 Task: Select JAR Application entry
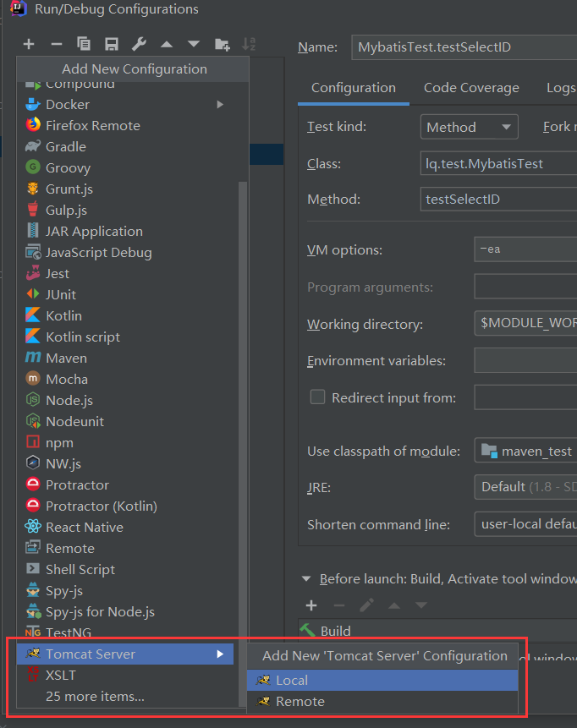tap(125, 231)
